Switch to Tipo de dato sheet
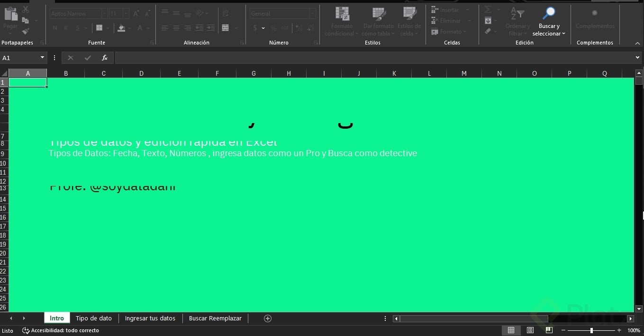 coord(94,318)
